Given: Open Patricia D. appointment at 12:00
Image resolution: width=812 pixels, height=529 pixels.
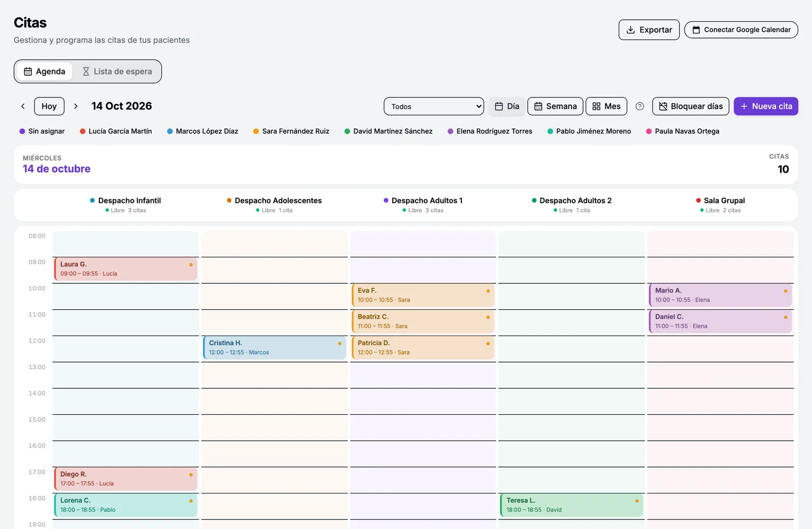Looking at the screenshot, I should pos(423,348).
